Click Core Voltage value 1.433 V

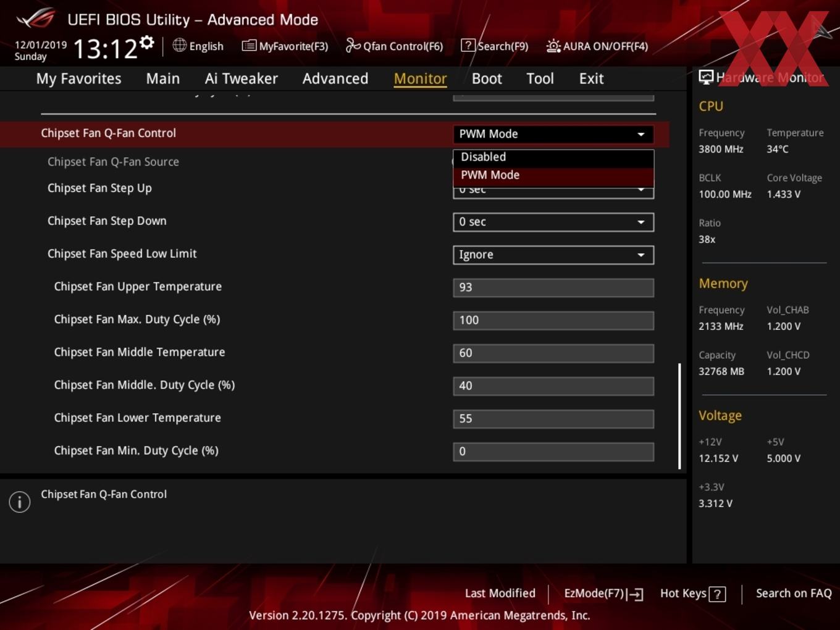click(783, 195)
